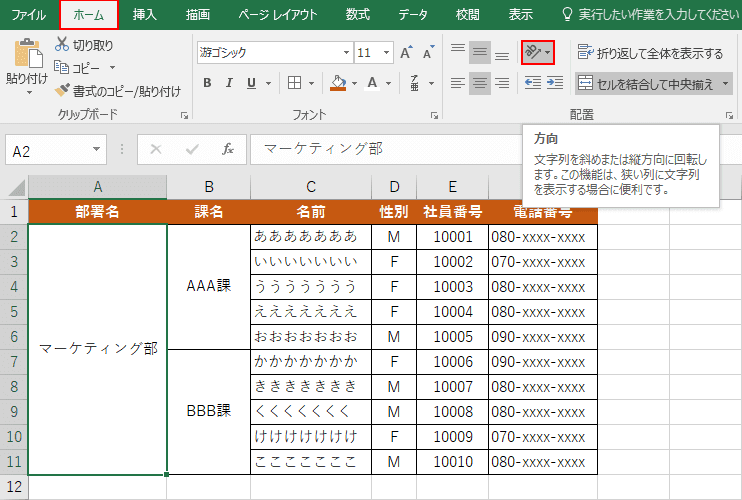This screenshot has width=742, height=500.
Task: Open the Font group dialog launcher
Action: [x=434, y=115]
